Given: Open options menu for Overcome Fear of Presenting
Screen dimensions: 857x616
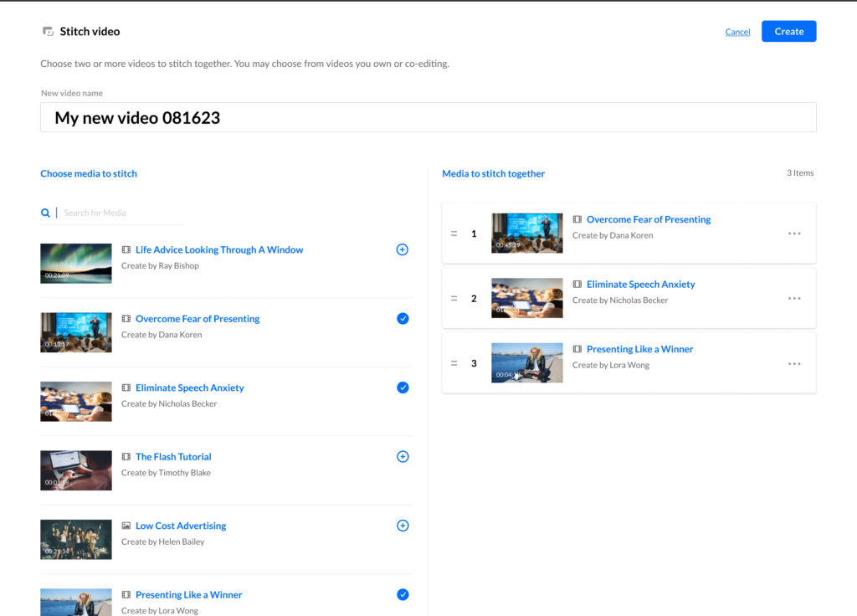Looking at the screenshot, I should [794, 234].
